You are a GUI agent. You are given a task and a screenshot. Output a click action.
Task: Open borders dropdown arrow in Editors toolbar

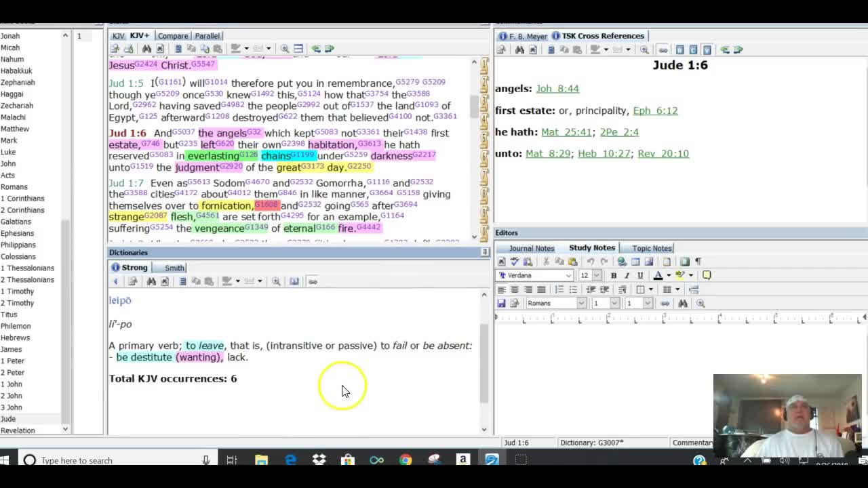pos(650,290)
